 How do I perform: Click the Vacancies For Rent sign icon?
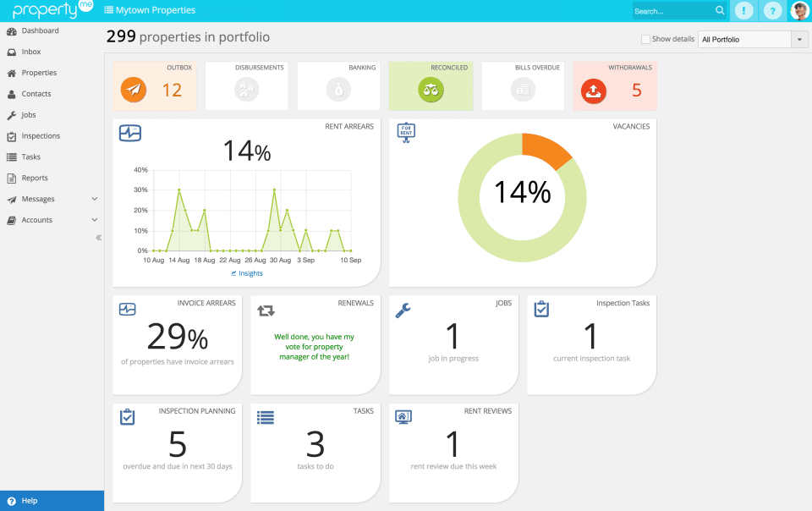405,131
